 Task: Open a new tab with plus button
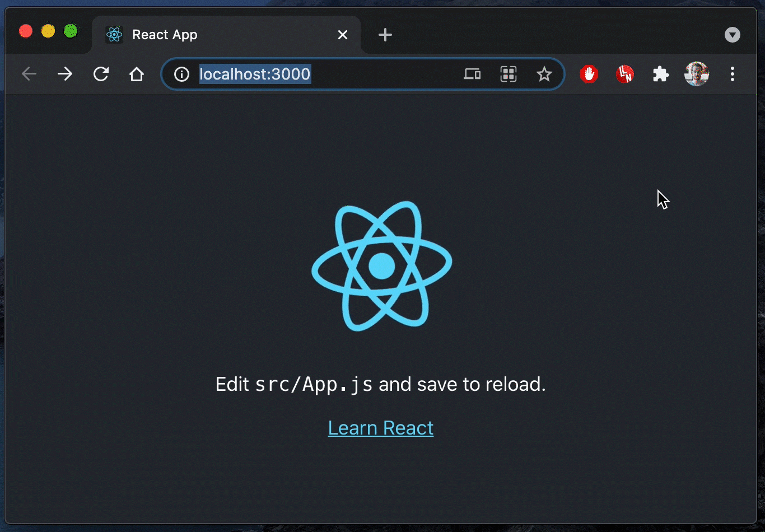(385, 35)
